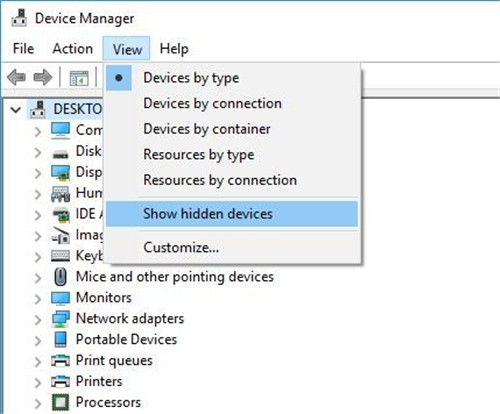Click the Portable Devices icon
The width and height of the screenshot is (500, 414).
tap(60, 339)
